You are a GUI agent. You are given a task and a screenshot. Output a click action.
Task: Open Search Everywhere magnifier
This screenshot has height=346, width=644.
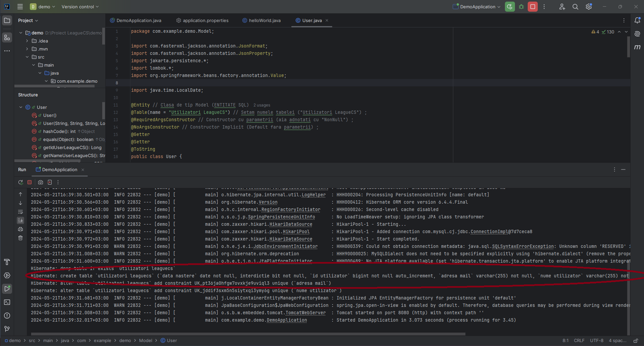point(575,7)
